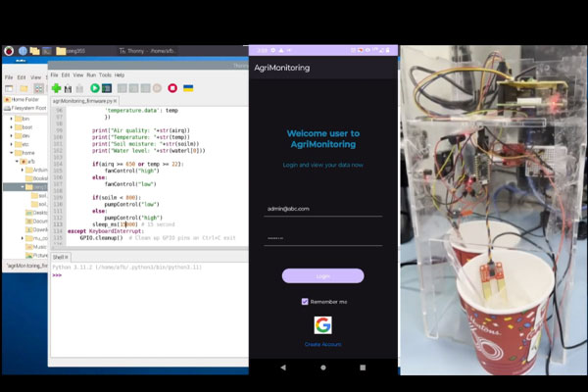Stop the program with the red Stop icon

[172, 88]
